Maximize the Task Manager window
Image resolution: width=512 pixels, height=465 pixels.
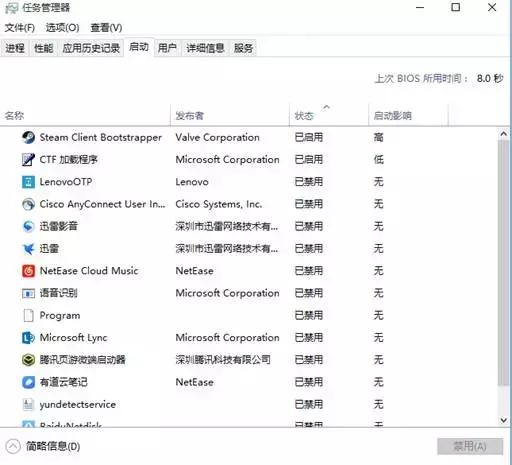456,7
